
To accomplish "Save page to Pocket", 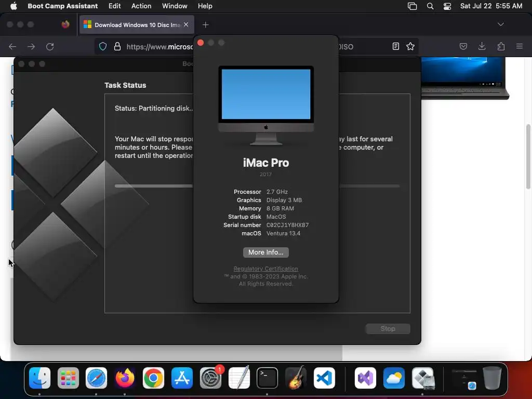I will 463,46.
